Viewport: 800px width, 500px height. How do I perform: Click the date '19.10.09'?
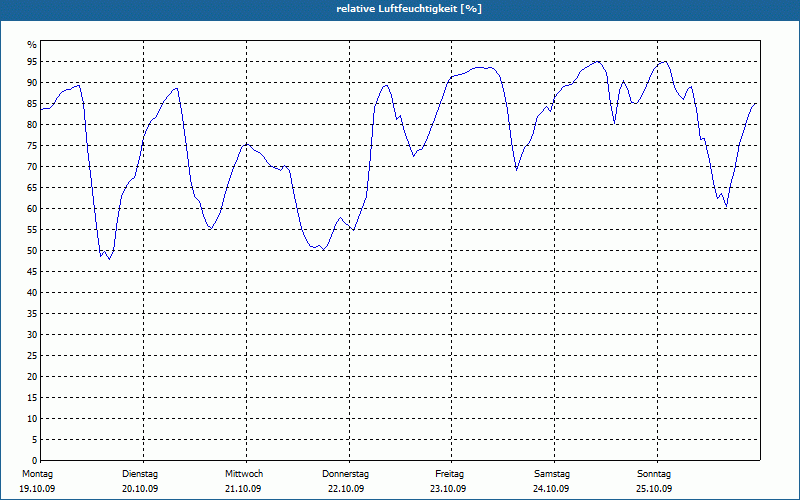[37, 489]
